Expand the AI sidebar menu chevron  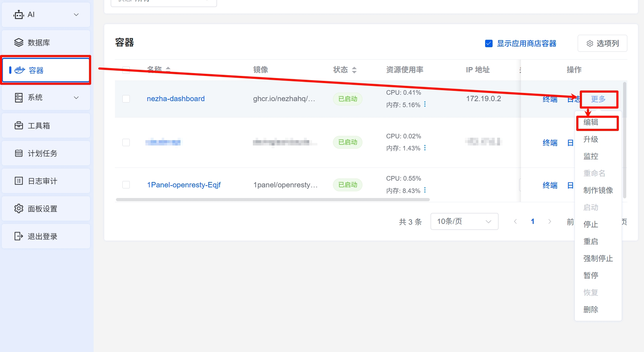tap(76, 15)
